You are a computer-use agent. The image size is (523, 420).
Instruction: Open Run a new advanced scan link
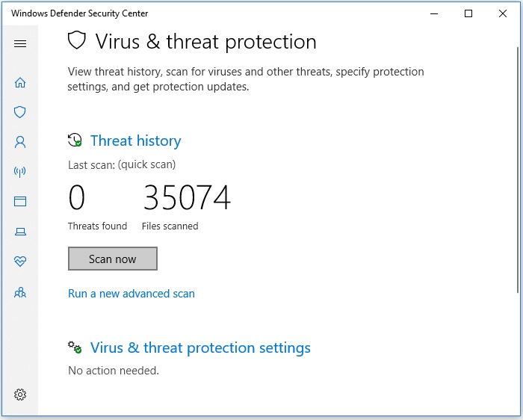[131, 294]
